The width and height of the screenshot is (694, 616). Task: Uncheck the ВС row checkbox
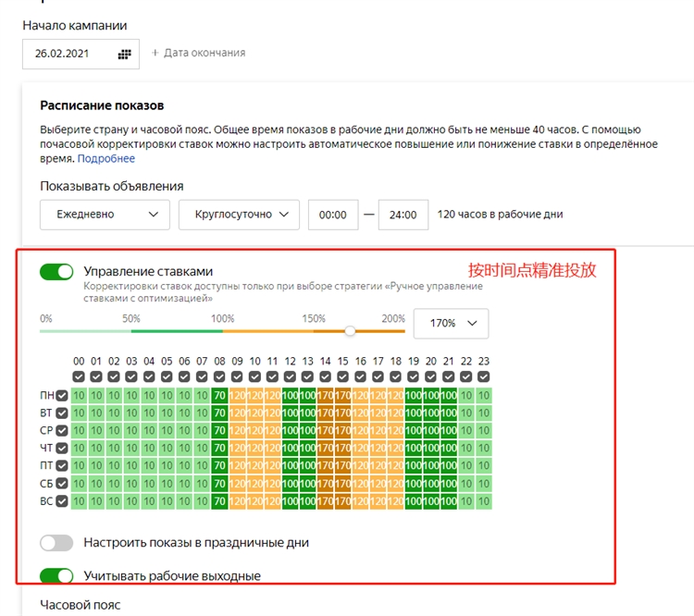pyautogui.click(x=62, y=501)
